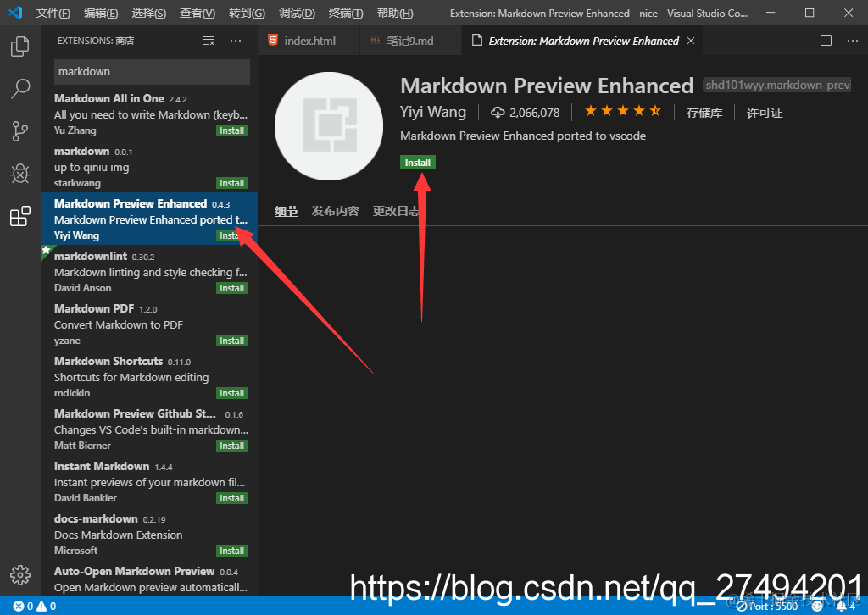Click the VS Code logo icon
Viewport: 868px width, 615px height.
[15, 12]
